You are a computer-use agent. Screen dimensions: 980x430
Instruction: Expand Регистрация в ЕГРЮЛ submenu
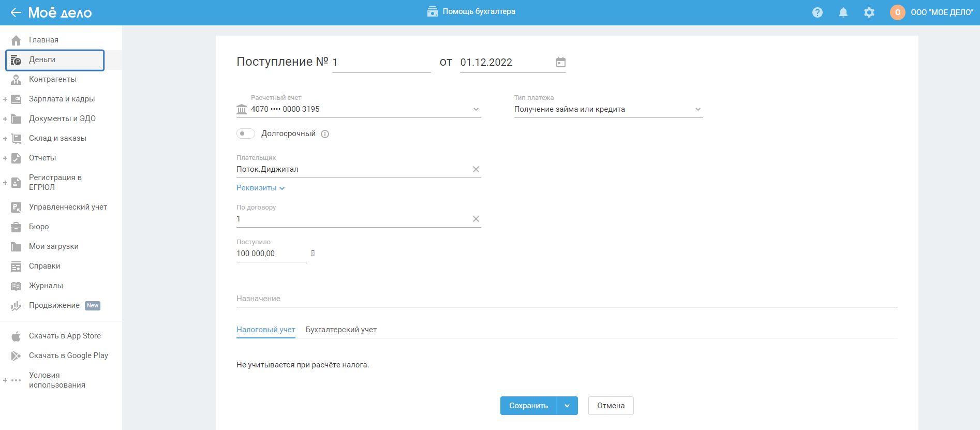tap(5, 182)
